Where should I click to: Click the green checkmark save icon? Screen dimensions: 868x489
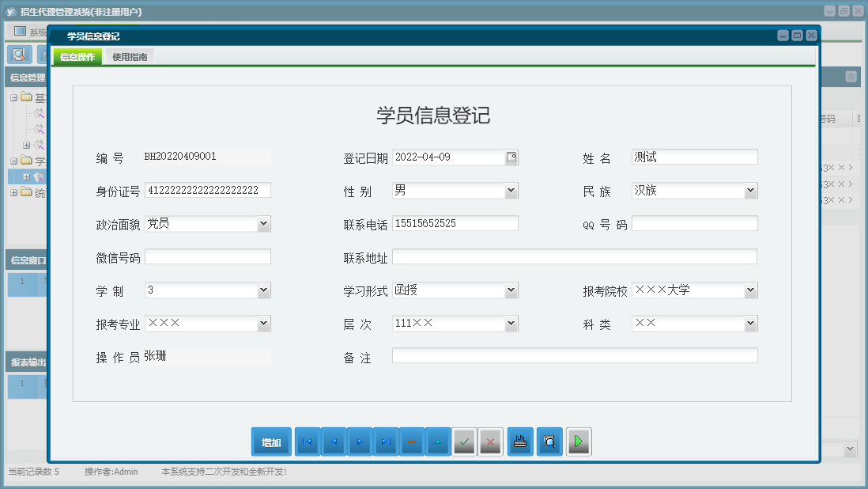tap(465, 442)
